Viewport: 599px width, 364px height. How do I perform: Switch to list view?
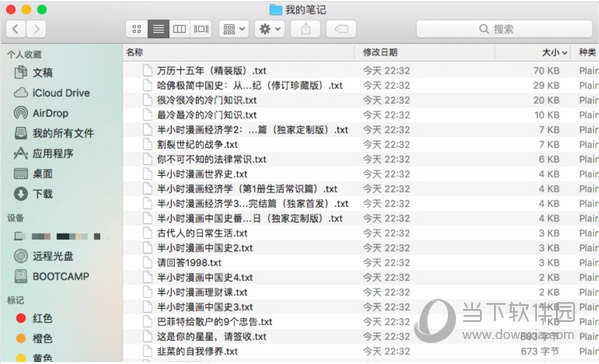pos(158,29)
